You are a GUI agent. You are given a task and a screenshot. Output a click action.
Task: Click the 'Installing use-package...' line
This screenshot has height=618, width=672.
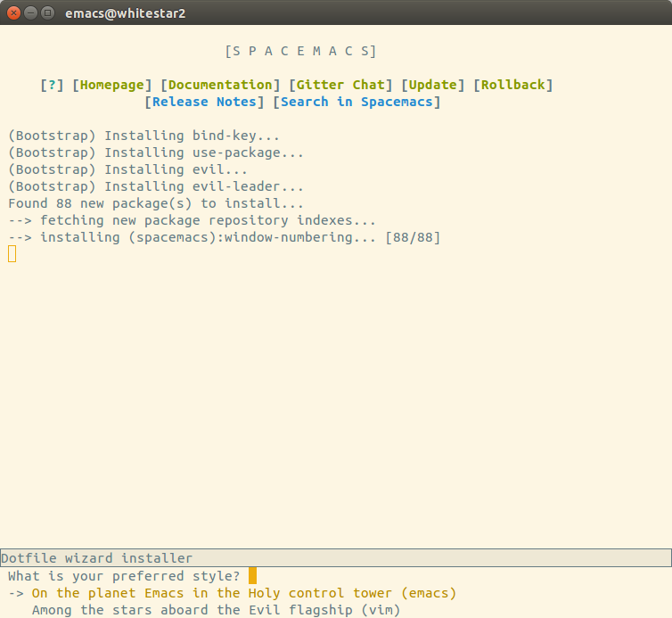(156, 152)
